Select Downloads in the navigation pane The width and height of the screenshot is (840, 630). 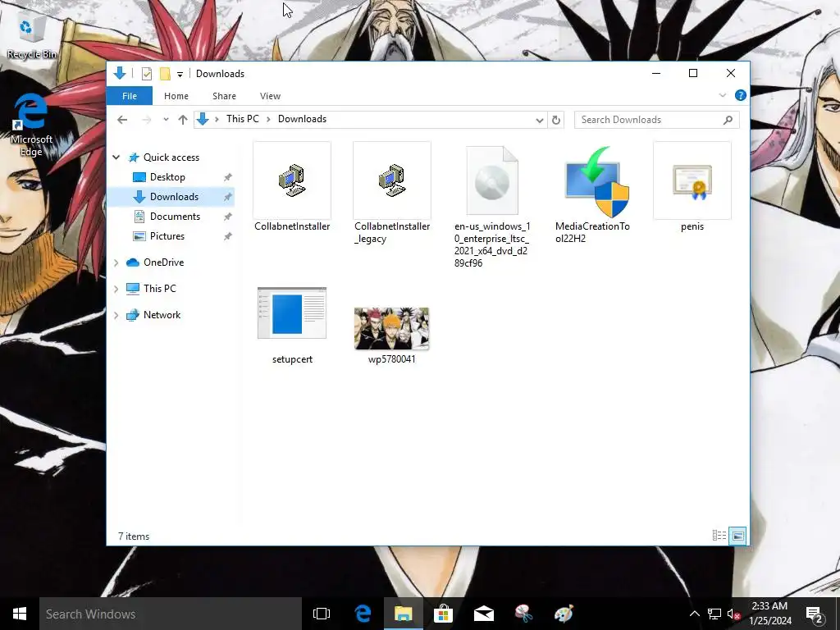pos(174,197)
